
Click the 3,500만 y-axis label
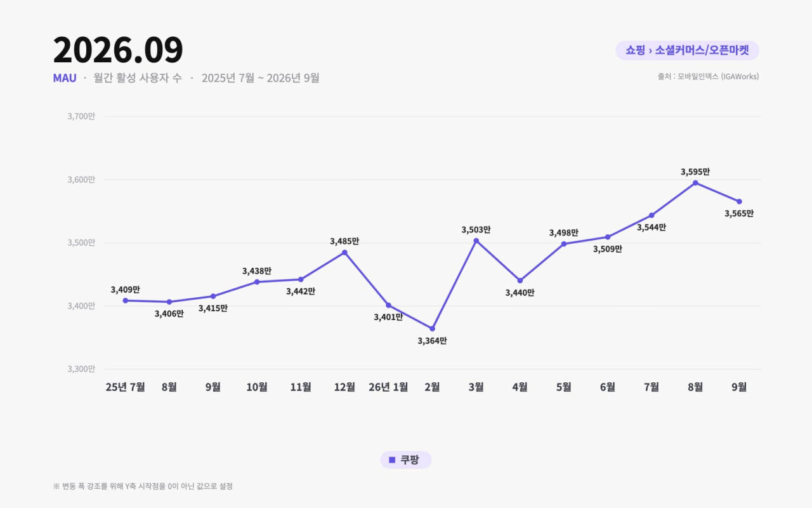[81, 243]
